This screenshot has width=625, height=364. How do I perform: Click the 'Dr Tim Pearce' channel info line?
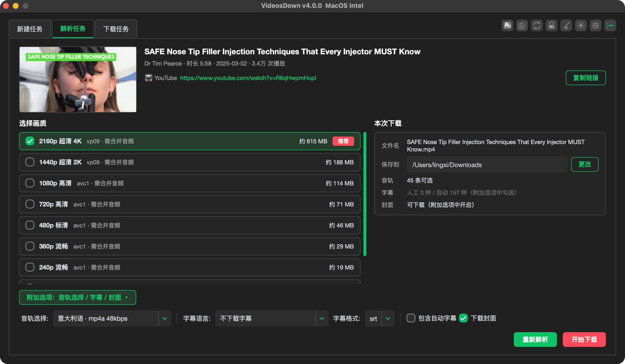[x=215, y=64]
